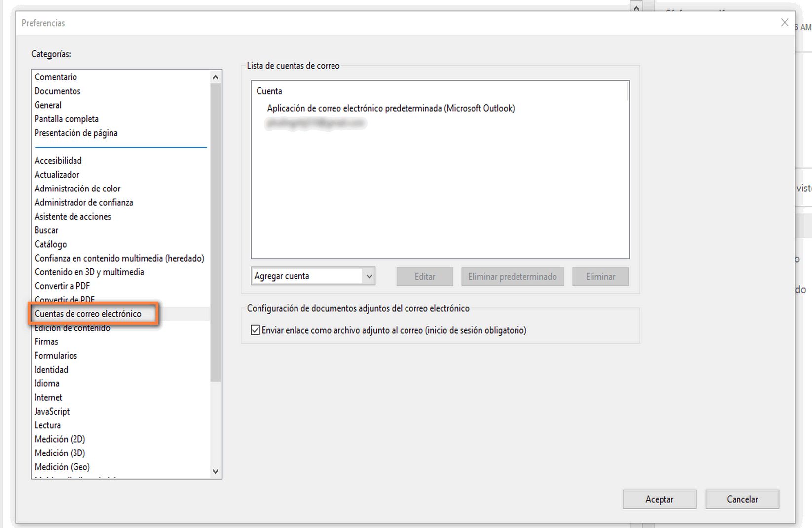
Task: Select Actualizador category
Action: click(x=57, y=174)
